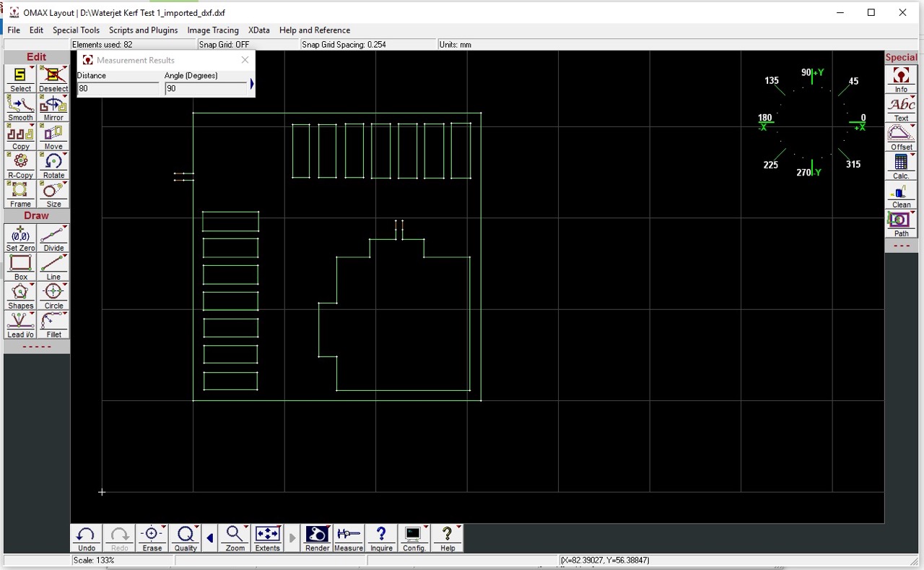Screen dimensions: 924x570
Task: Click the Draw panel header
Action: 37,216
